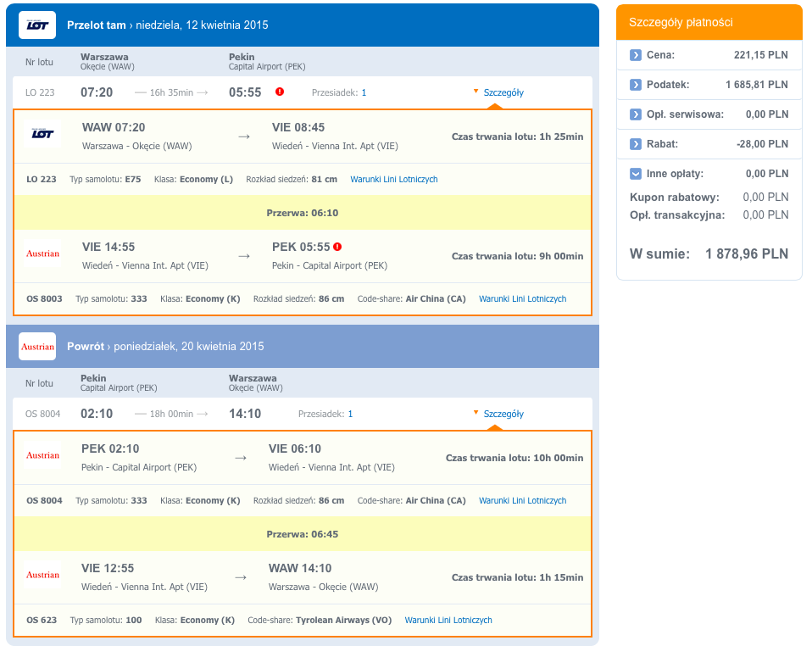The image size is (812, 646).
Task: Open Warunki Lini Lotniczych for LO 223
Action: pos(394,179)
